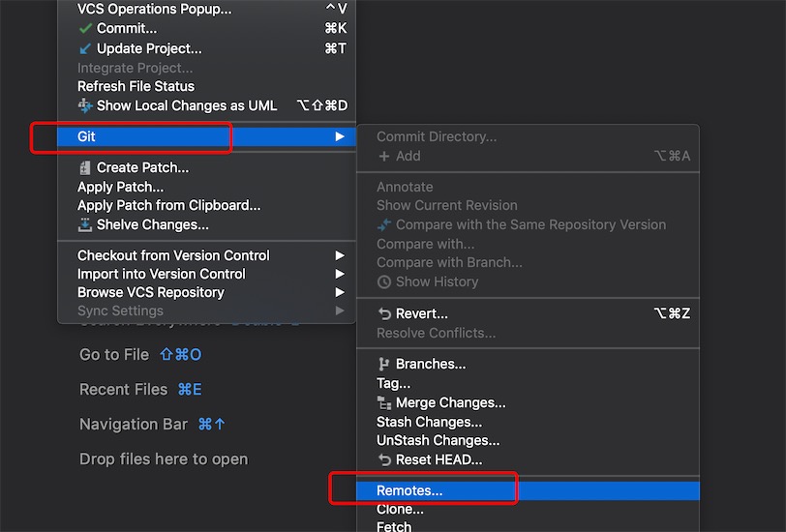Open VCS Operations Popup menu entry
The image size is (786, 532).
click(x=206, y=9)
